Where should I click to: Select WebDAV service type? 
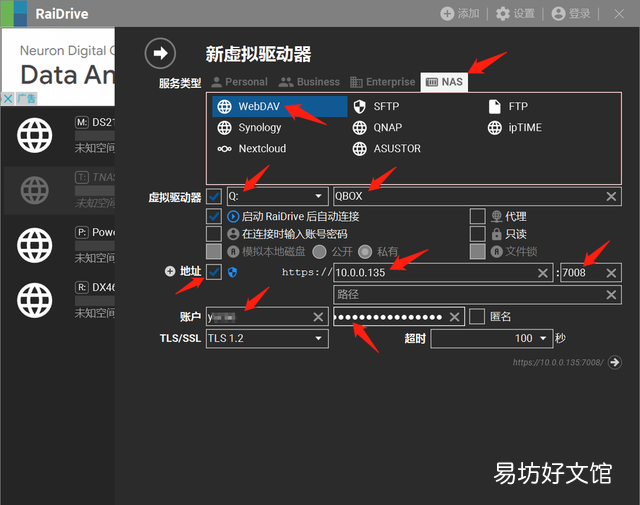click(280, 106)
